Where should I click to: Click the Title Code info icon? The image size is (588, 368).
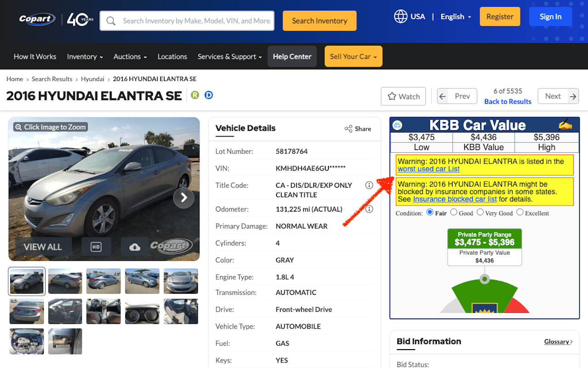pos(369,185)
